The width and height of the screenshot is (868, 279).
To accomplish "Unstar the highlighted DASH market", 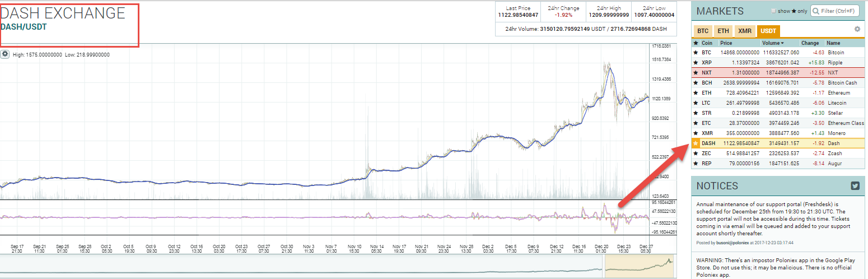I will 696,143.
